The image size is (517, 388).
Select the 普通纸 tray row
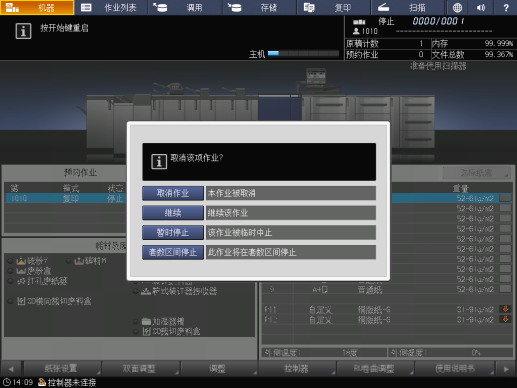387,289
